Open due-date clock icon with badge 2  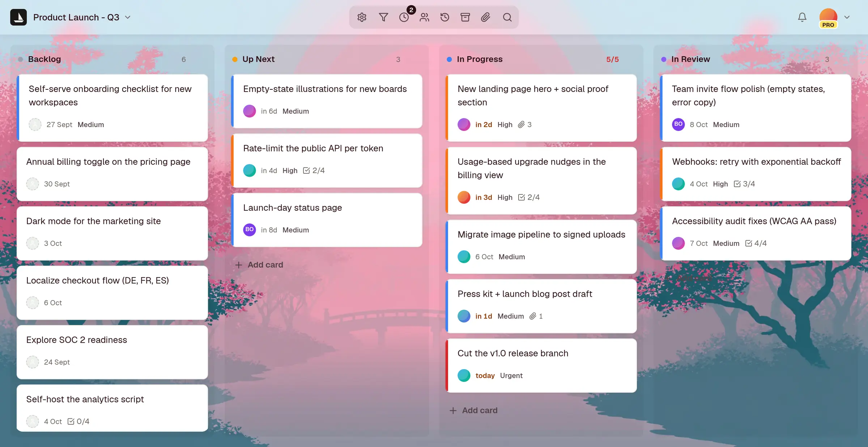pyautogui.click(x=404, y=17)
